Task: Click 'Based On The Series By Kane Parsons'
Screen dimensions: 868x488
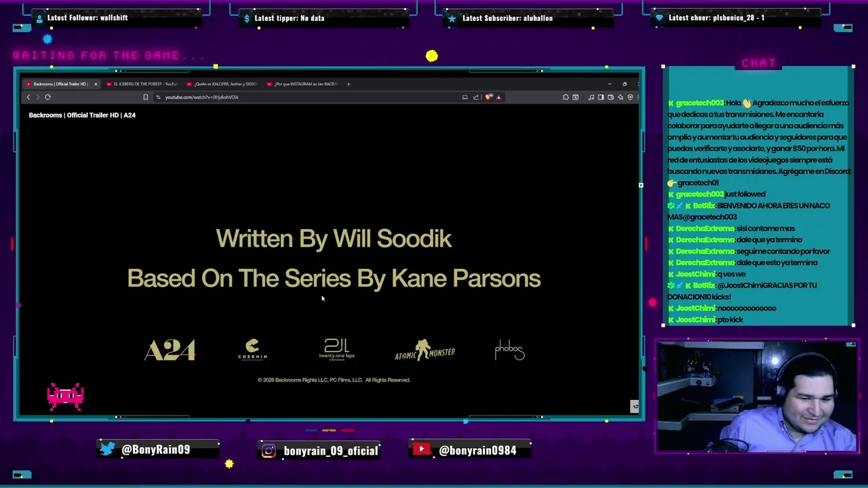Action: 334,279
